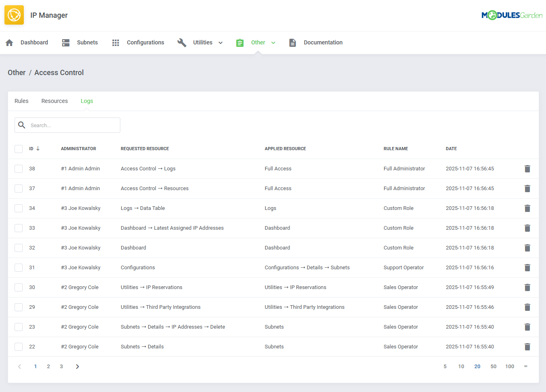Tick the checkbox for log row 34

tap(19, 208)
